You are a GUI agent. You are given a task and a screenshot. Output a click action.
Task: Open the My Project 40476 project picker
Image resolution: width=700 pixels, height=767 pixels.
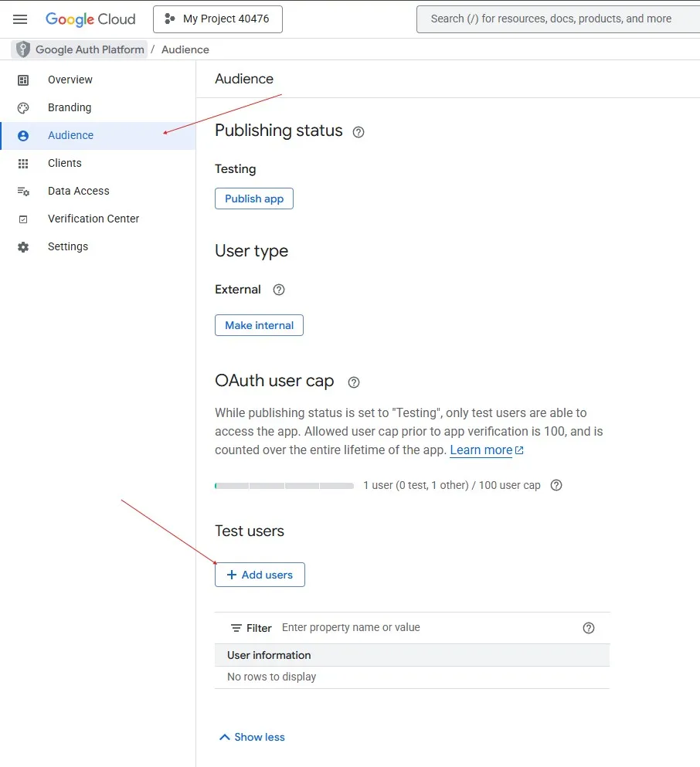pos(218,19)
